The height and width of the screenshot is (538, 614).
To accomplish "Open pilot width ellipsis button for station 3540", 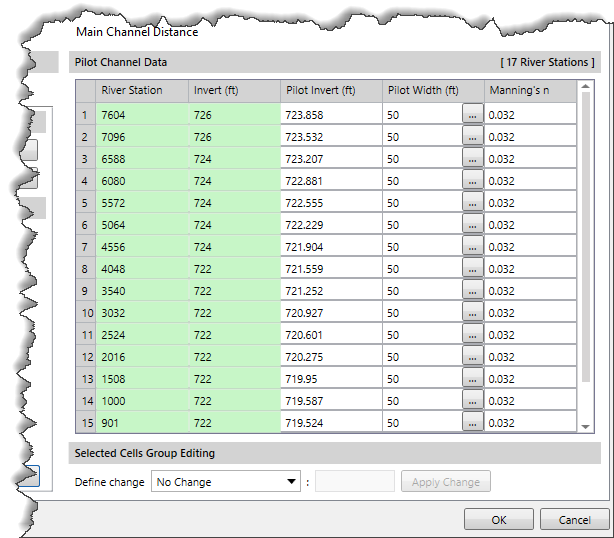I will pos(473,290).
